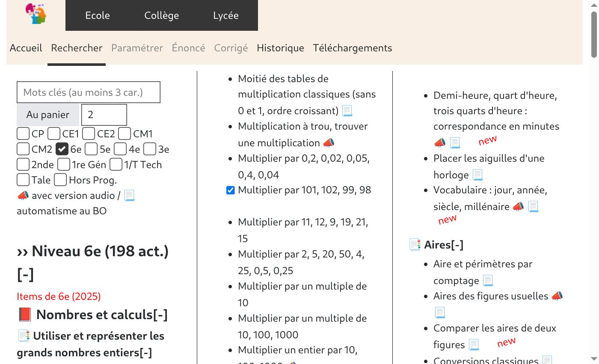Click megaphone icon after 'Aires des figures usuelles'
The image size is (599, 364).
point(557,296)
